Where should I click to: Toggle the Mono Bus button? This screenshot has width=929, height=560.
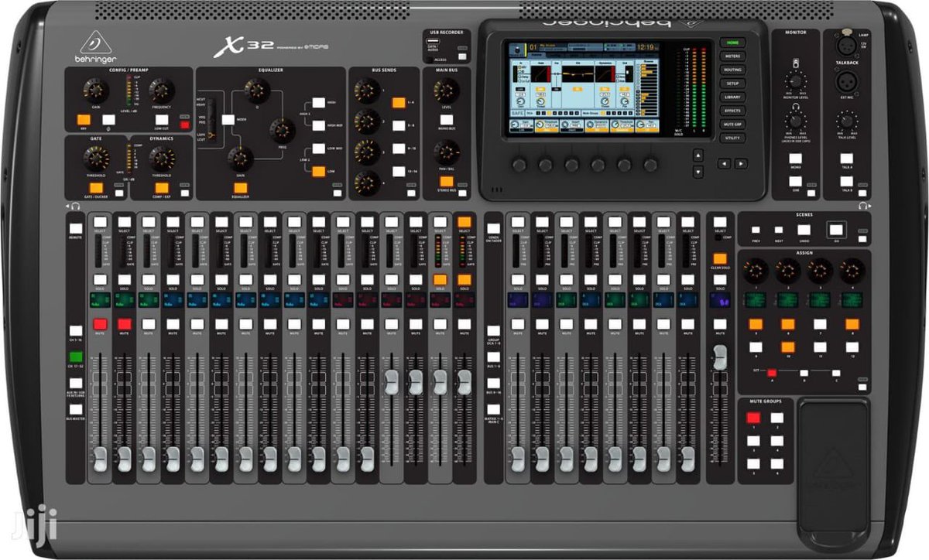click(x=447, y=120)
